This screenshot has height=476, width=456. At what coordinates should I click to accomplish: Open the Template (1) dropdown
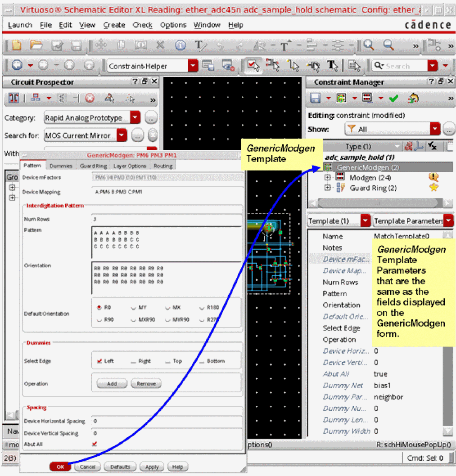point(366,221)
